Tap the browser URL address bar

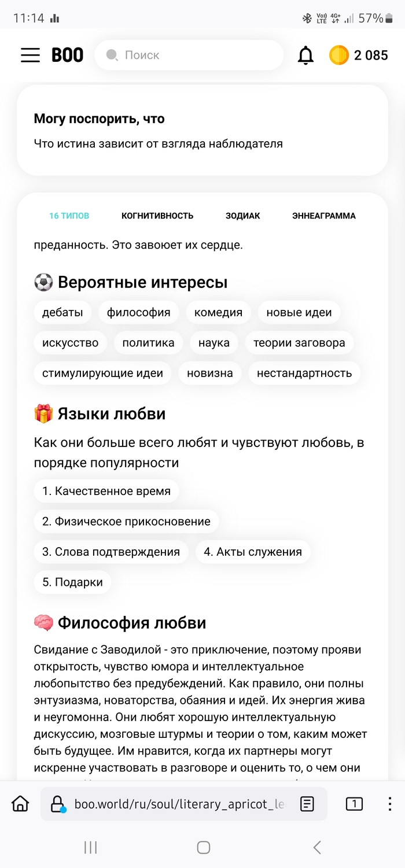tap(179, 803)
